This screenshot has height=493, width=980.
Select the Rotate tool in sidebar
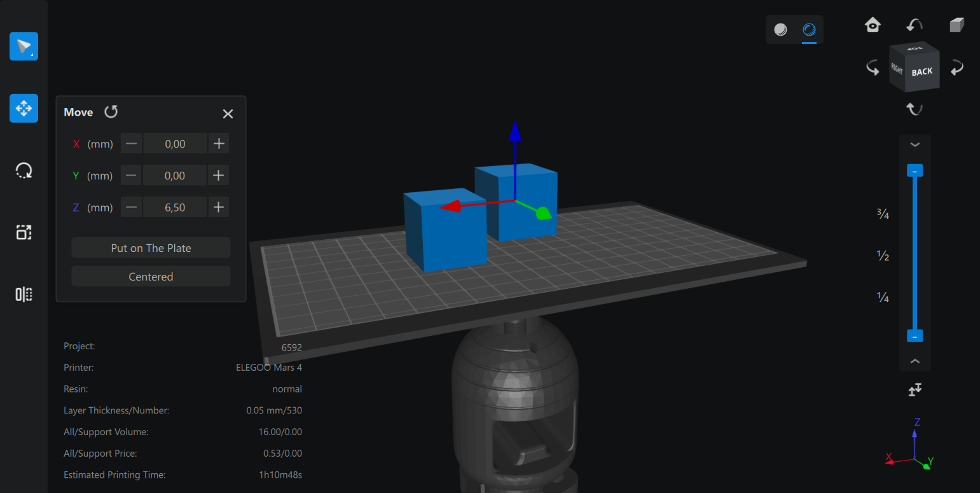click(x=24, y=170)
